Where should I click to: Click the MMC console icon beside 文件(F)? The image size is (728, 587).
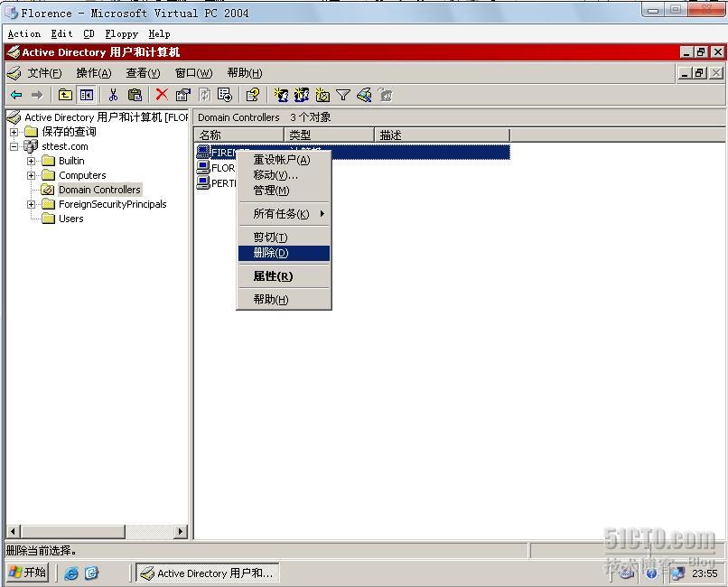[x=14, y=73]
